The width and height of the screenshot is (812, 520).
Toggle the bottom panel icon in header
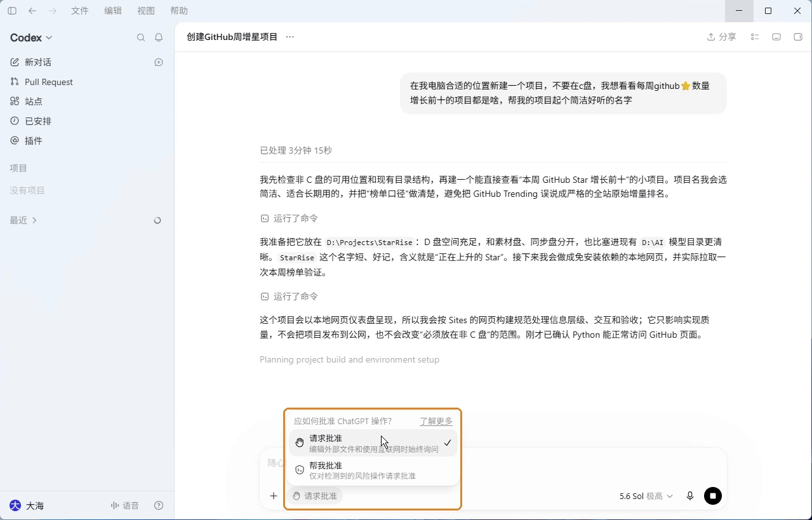pos(776,37)
